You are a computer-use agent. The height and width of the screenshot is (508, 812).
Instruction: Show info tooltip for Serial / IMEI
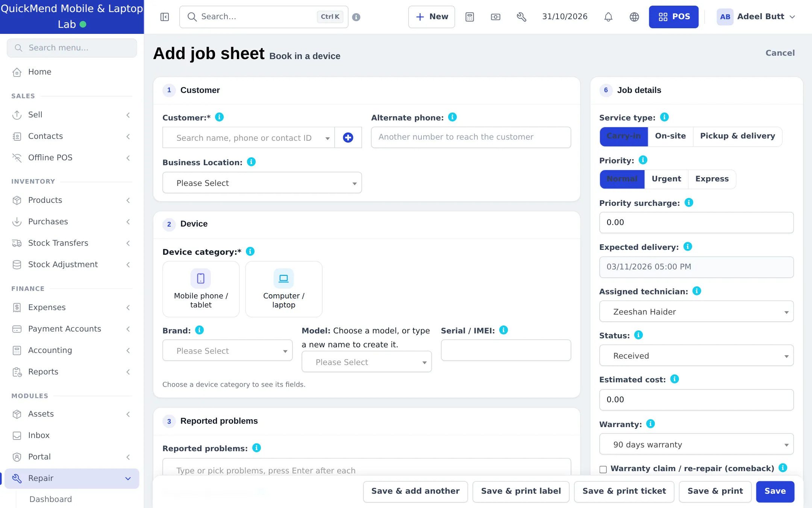(503, 330)
